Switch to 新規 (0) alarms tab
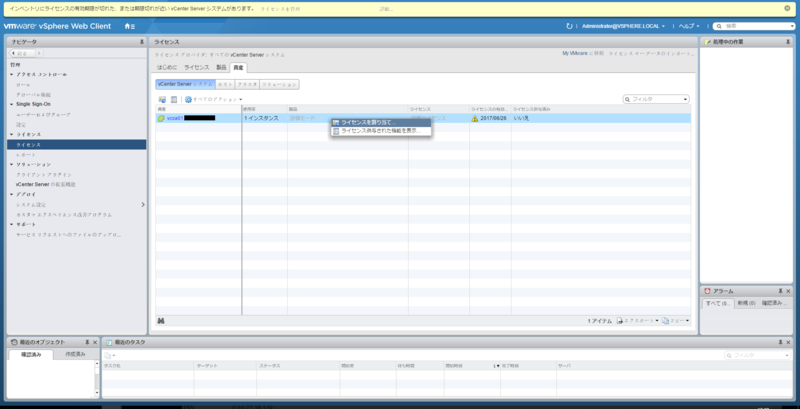The height and width of the screenshot is (409, 800). click(x=746, y=303)
